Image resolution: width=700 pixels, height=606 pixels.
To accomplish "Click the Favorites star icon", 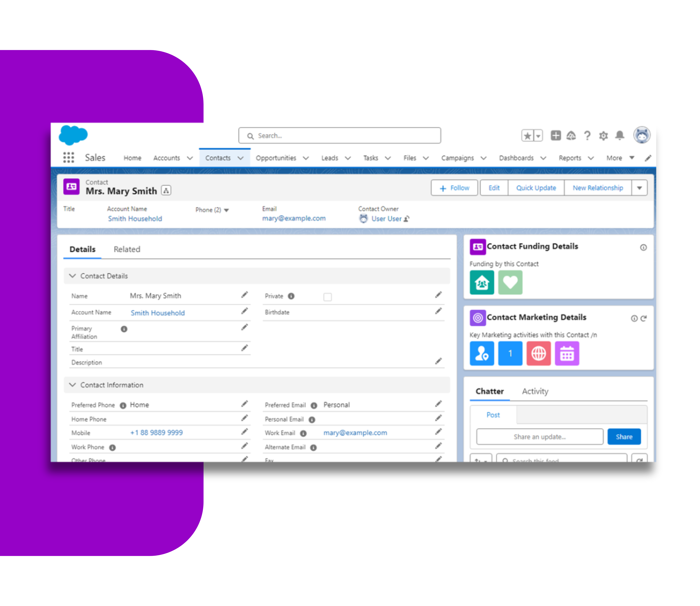I will [x=527, y=136].
